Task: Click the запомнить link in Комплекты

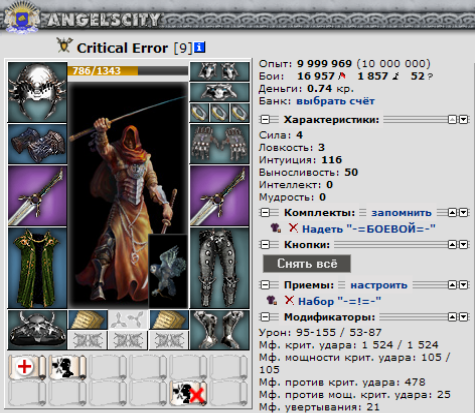Action: click(401, 213)
